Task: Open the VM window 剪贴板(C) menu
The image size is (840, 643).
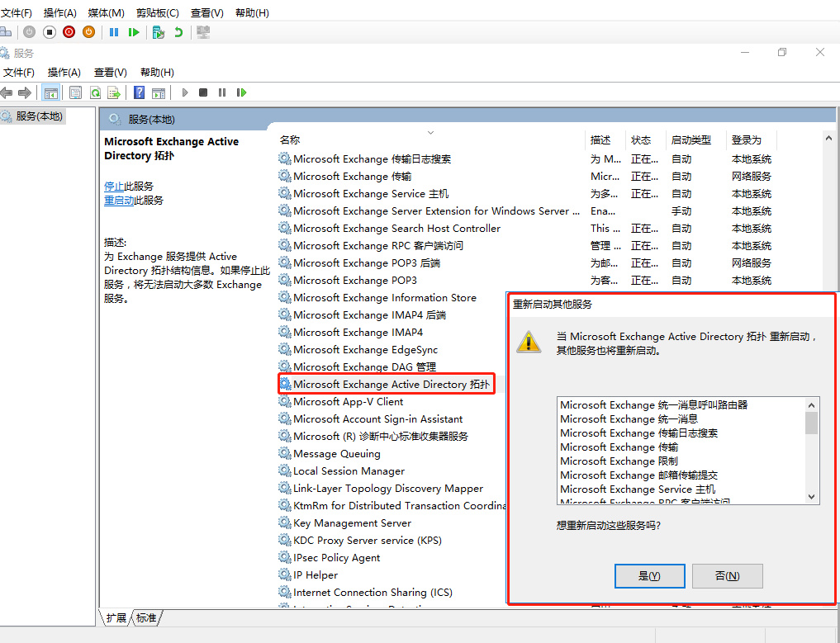Action: pos(158,13)
